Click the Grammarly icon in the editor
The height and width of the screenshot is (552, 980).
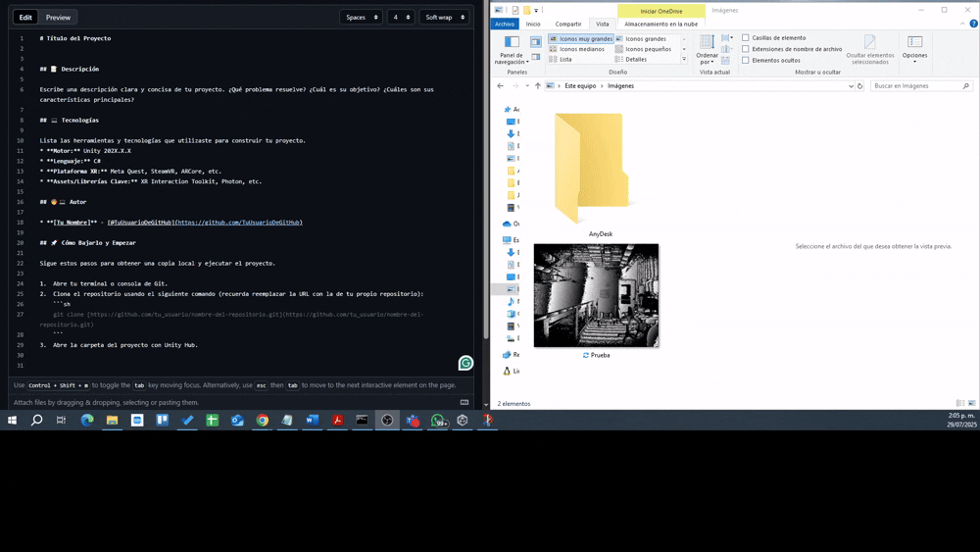coord(466,363)
